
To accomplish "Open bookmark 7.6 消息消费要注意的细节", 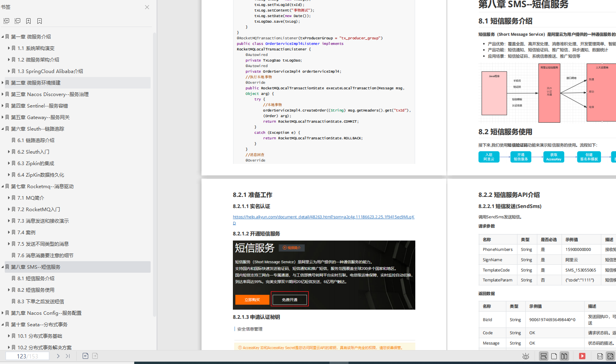I will (45, 255).
